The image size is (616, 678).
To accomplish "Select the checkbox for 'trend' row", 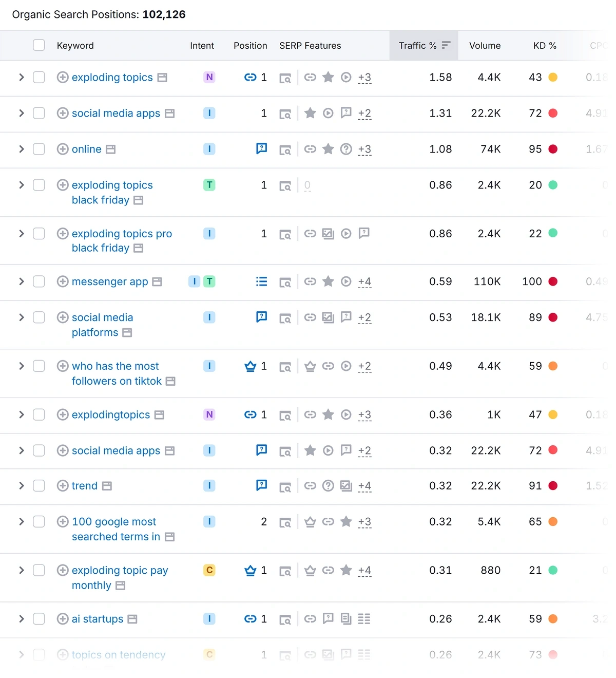I will pos(39,486).
